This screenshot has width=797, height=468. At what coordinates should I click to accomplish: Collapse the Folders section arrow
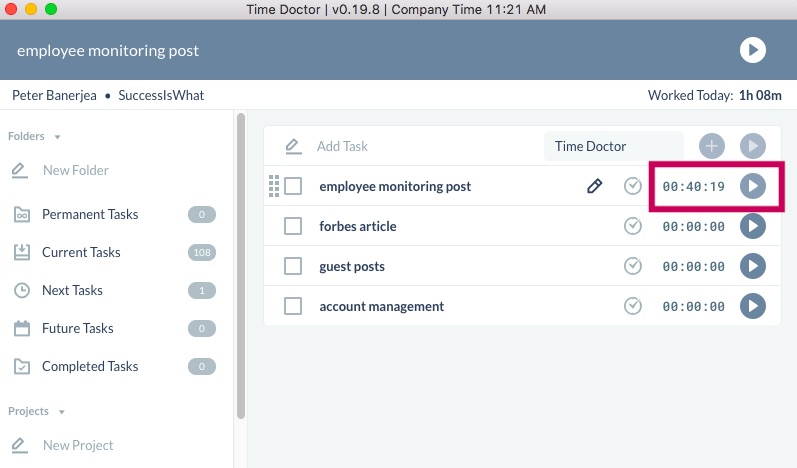(x=57, y=137)
